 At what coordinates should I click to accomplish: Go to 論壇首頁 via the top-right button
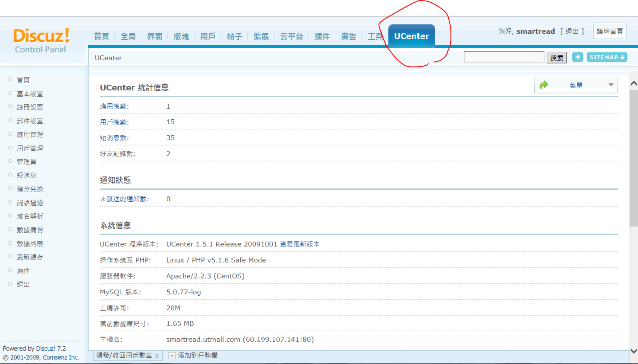tap(610, 31)
